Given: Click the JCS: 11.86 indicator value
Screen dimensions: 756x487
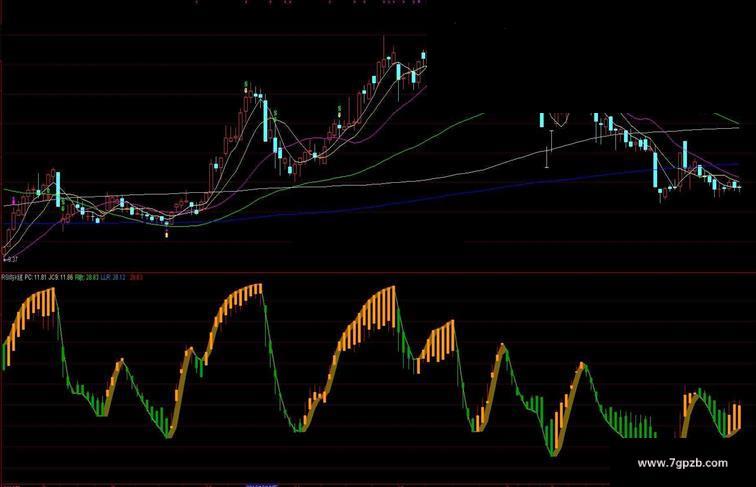Looking at the screenshot, I should [61, 277].
